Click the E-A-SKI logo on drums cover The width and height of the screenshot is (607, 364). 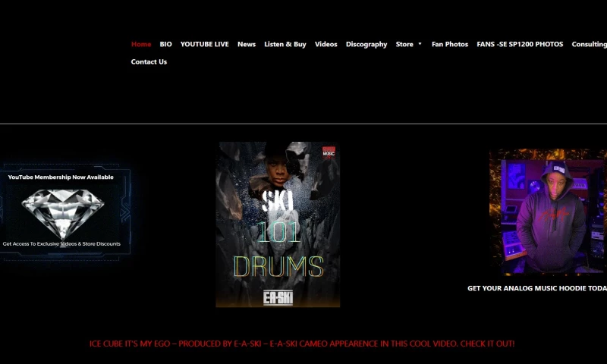tap(278, 297)
